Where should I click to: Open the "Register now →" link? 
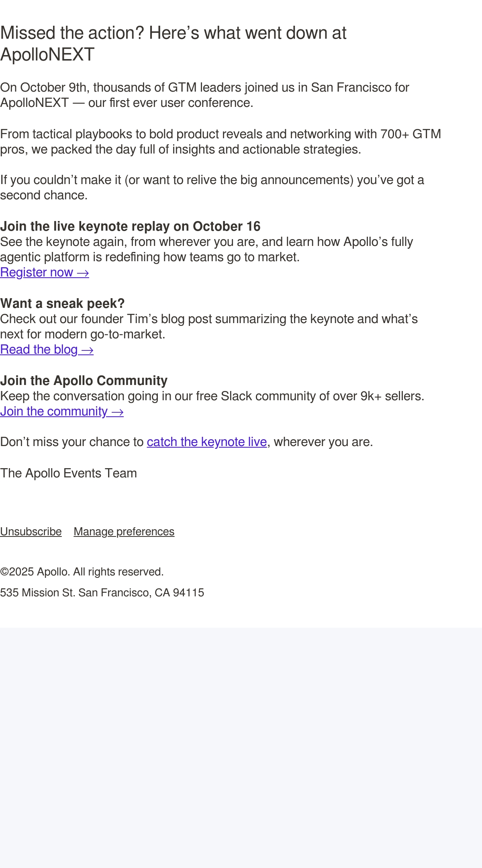coord(45,272)
